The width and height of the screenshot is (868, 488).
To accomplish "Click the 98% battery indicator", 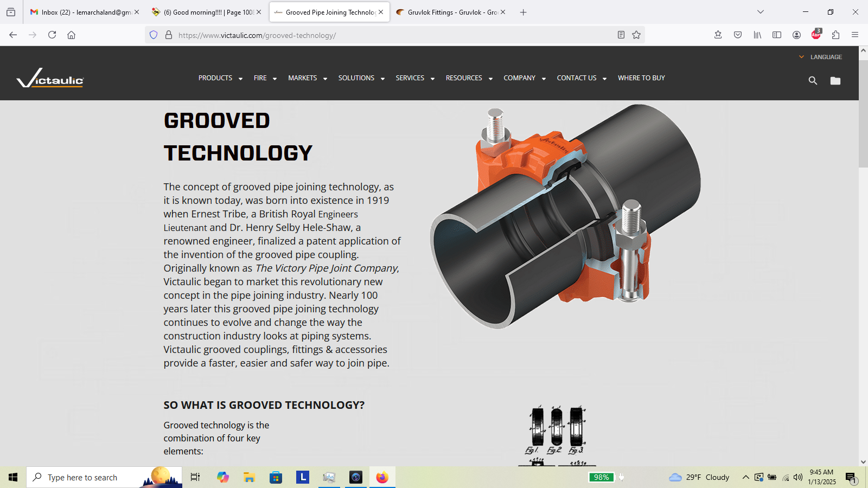I will click(601, 477).
